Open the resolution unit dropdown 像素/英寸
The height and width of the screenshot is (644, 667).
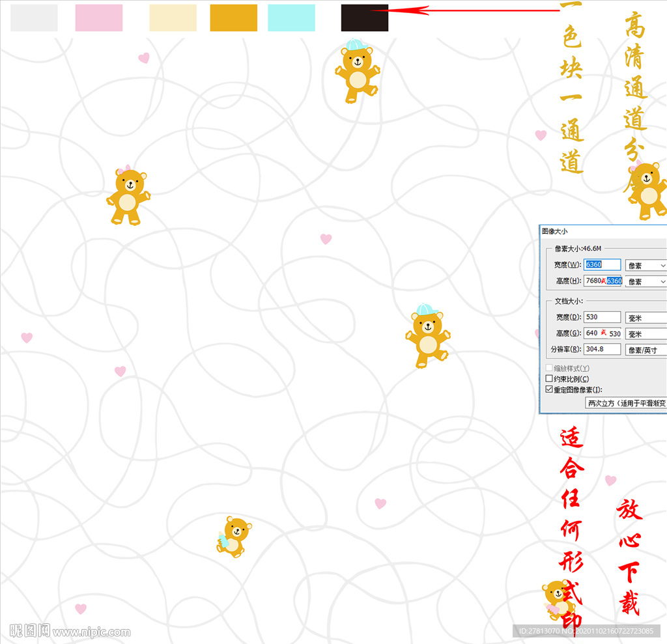[x=646, y=350]
